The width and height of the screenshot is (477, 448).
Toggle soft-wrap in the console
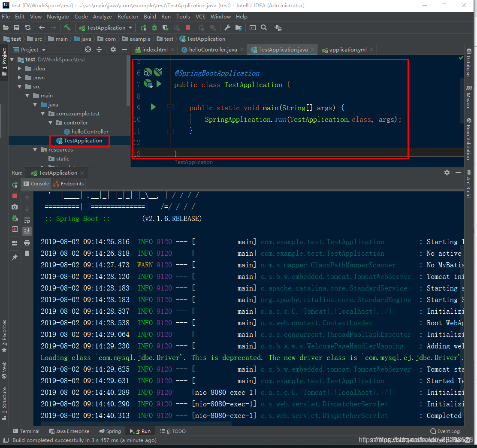pos(27,220)
